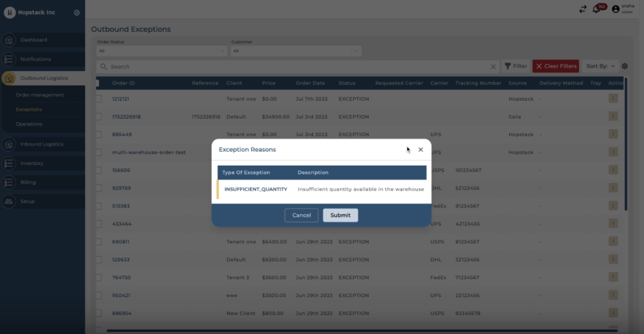Go to Order management submenu
This screenshot has width=644, height=334.
point(40,95)
